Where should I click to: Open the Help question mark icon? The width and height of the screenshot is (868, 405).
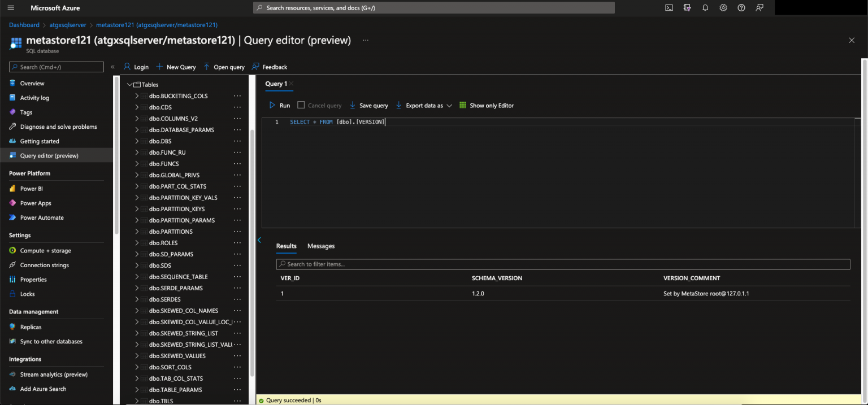click(x=741, y=7)
